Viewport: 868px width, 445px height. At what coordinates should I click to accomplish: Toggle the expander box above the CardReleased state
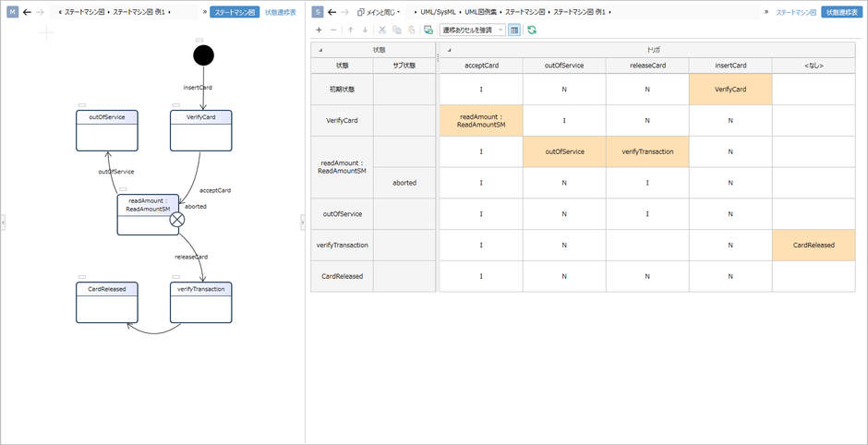pos(81,277)
